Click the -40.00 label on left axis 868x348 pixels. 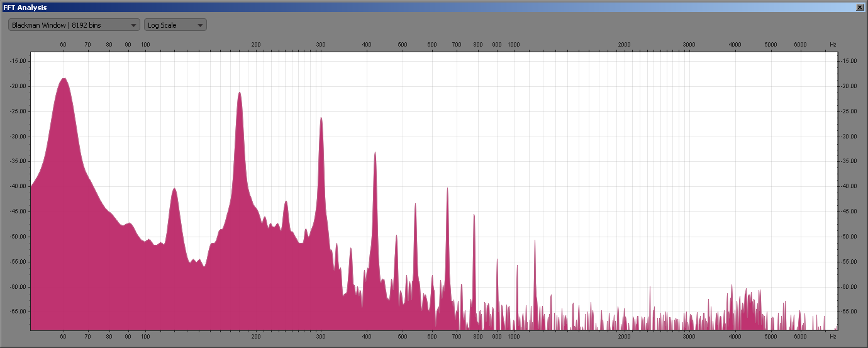(x=18, y=186)
